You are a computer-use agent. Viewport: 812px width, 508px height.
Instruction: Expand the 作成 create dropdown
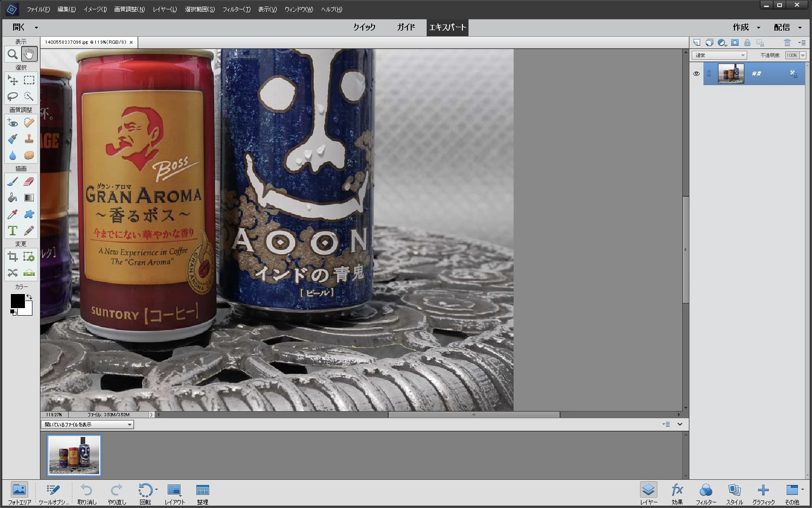click(x=758, y=28)
